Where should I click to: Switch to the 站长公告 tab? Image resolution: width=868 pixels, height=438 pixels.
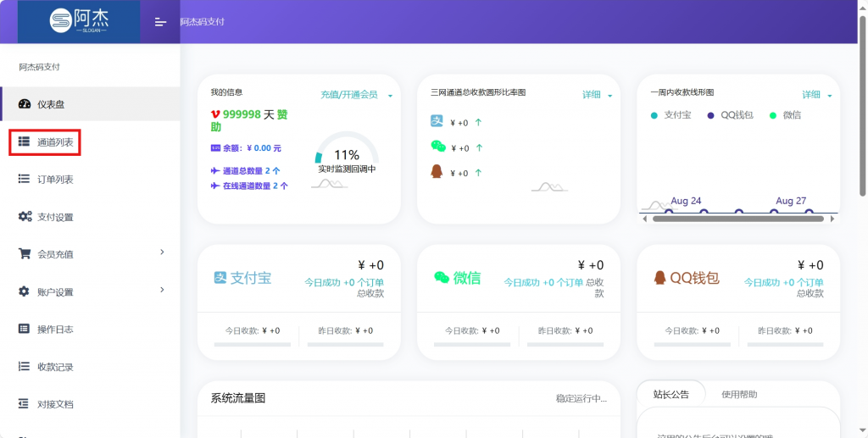[671, 394]
